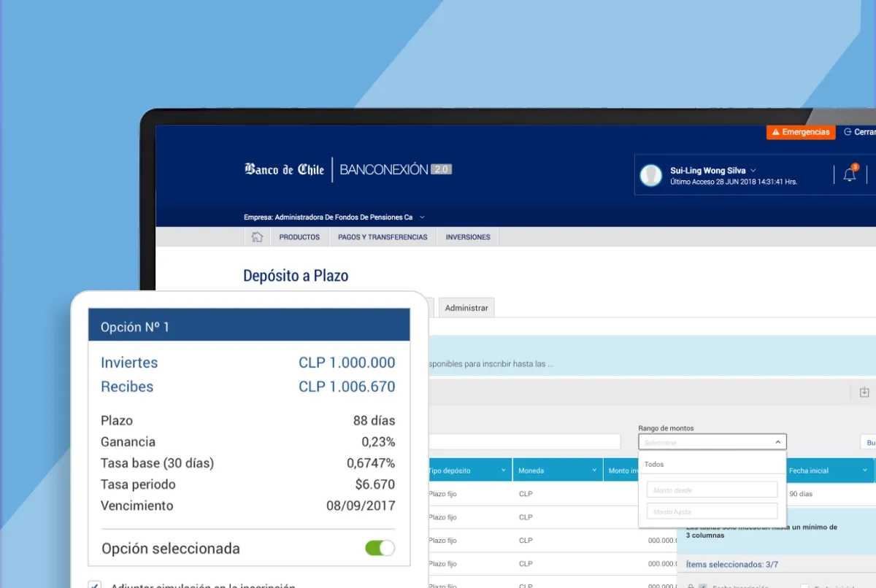The image size is (876, 588).
Task: Click the Tasa periodo value $6.670
Action: click(375, 484)
